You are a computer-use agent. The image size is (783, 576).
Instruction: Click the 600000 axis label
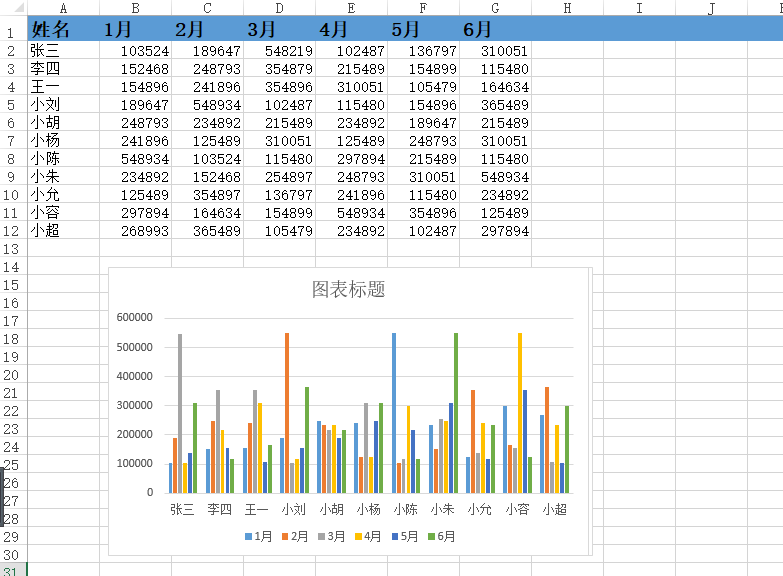(134, 317)
